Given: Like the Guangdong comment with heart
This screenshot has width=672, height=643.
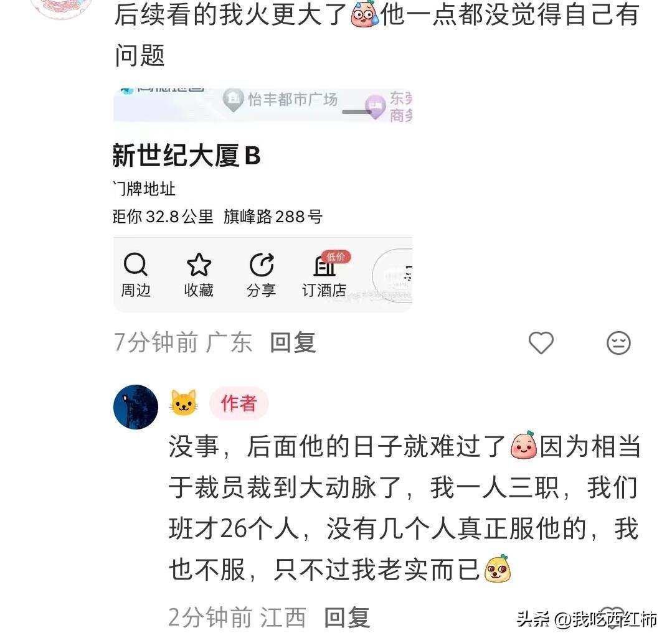Looking at the screenshot, I should tap(541, 343).
